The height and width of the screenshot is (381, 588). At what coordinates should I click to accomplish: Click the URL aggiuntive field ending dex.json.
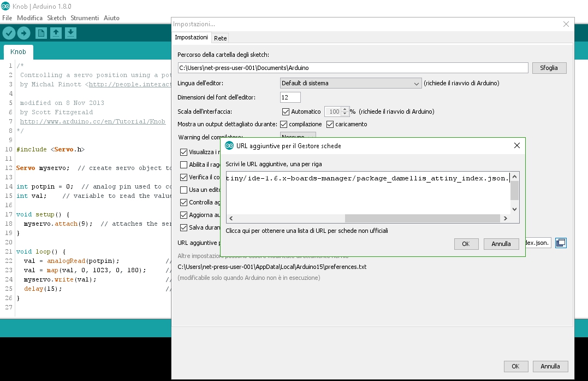click(538, 243)
